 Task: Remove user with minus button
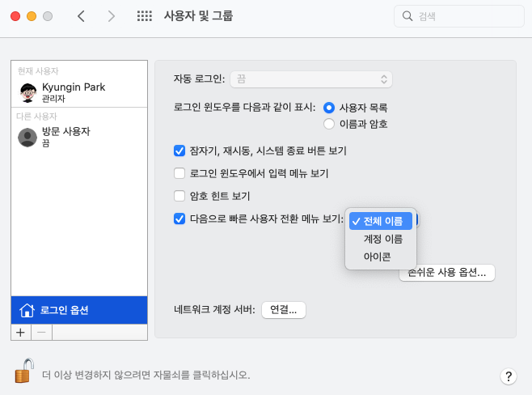pyautogui.click(x=41, y=332)
